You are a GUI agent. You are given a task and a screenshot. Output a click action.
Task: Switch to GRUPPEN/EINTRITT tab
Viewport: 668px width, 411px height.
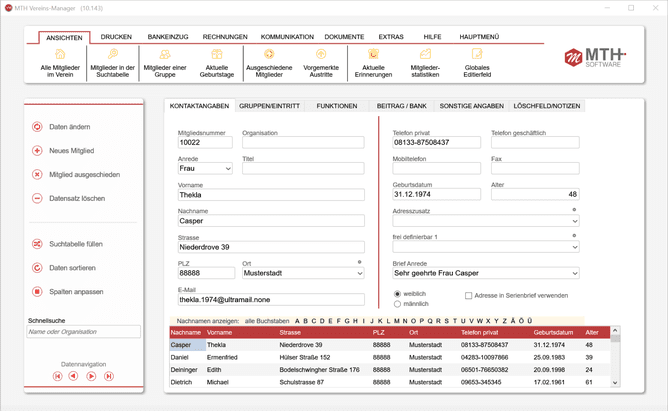click(x=269, y=106)
